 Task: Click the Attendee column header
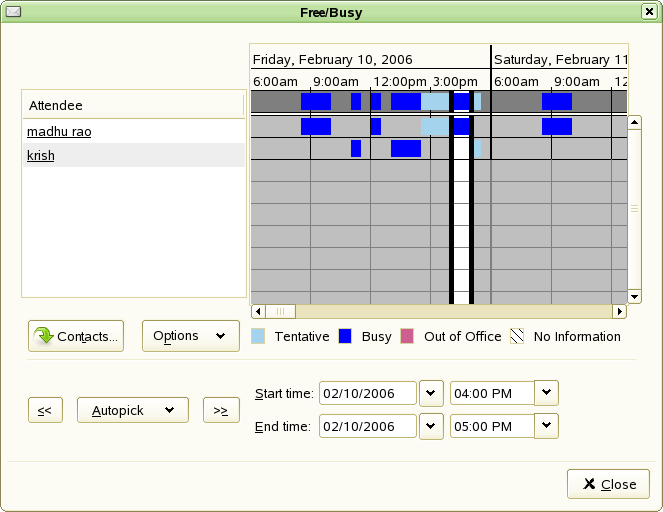click(133, 105)
